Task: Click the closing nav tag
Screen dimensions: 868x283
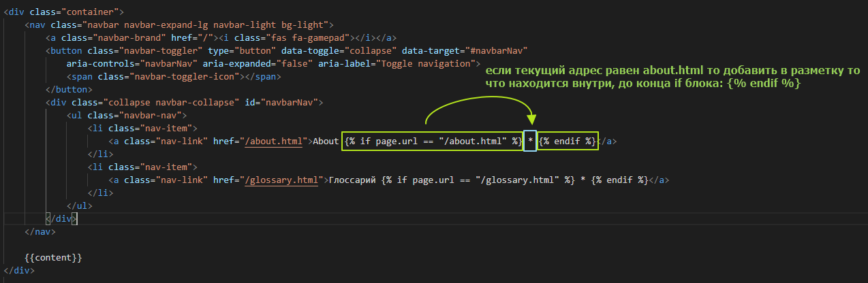Action: click(x=40, y=232)
